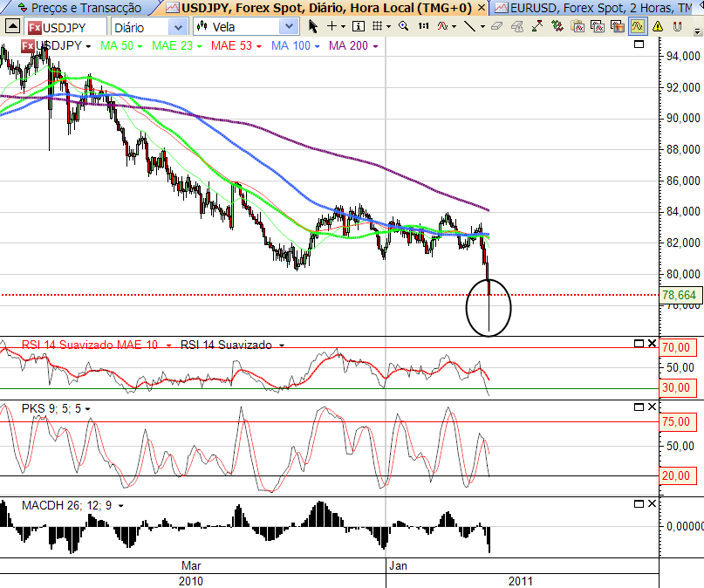This screenshot has height=588, width=704.
Task: Click the PKS 20,00 level label
Action: (676, 475)
